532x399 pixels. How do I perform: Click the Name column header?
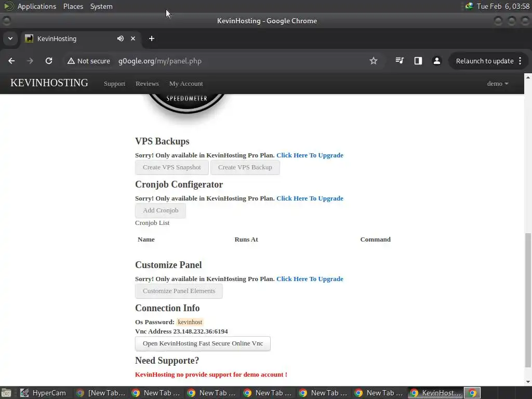tap(146, 239)
